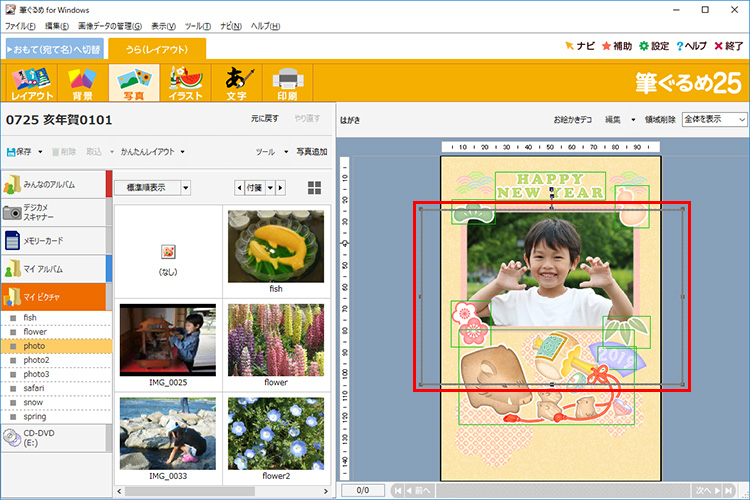The height and width of the screenshot is (500, 750).
Task: Click the お絵かきデコ button
Action: tap(573, 119)
